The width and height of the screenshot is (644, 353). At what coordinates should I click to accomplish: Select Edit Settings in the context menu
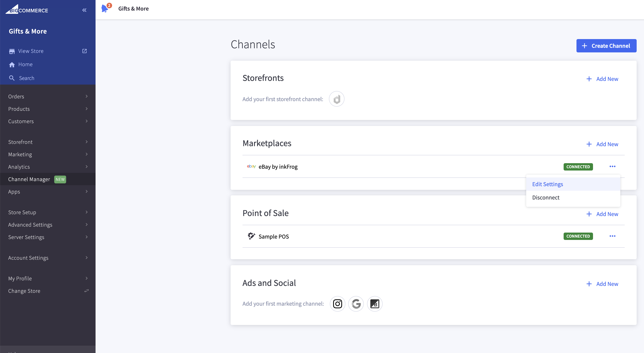(x=547, y=184)
